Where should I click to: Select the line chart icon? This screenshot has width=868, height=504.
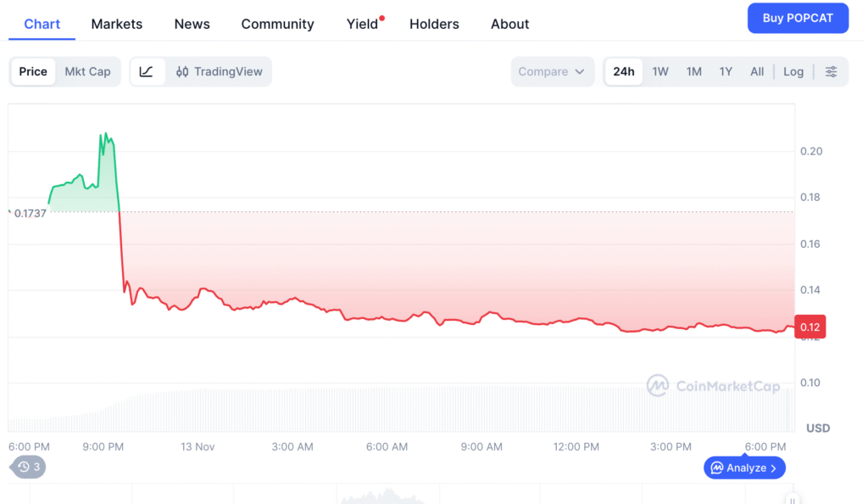point(147,72)
